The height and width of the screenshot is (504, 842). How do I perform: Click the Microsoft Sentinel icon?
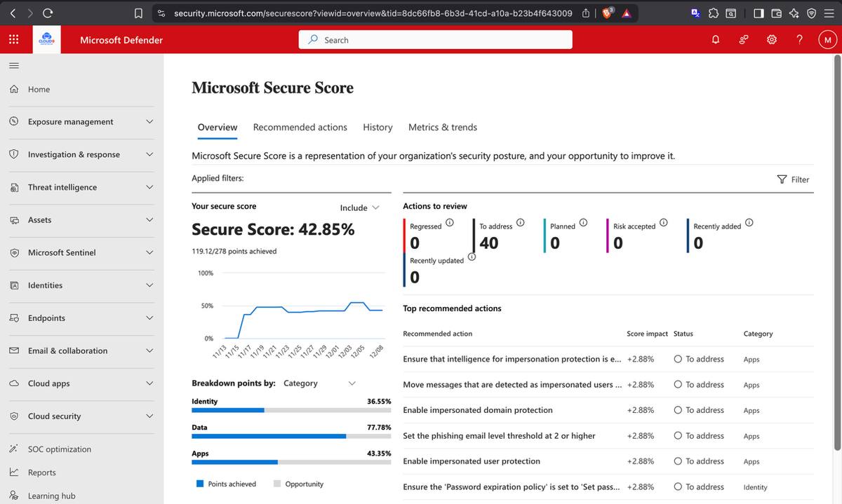coord(14,252)
